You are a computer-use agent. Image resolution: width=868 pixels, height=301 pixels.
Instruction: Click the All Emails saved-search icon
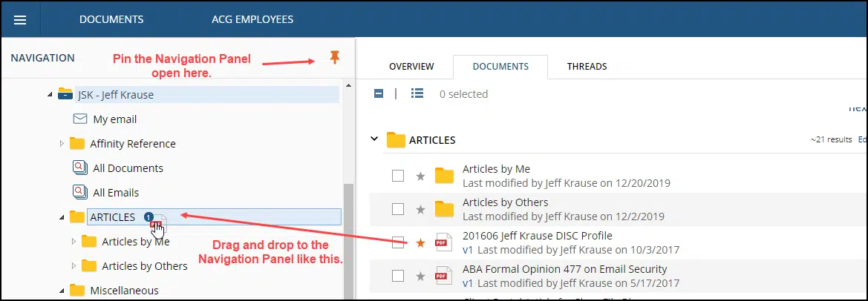click(x=80, y=192)
